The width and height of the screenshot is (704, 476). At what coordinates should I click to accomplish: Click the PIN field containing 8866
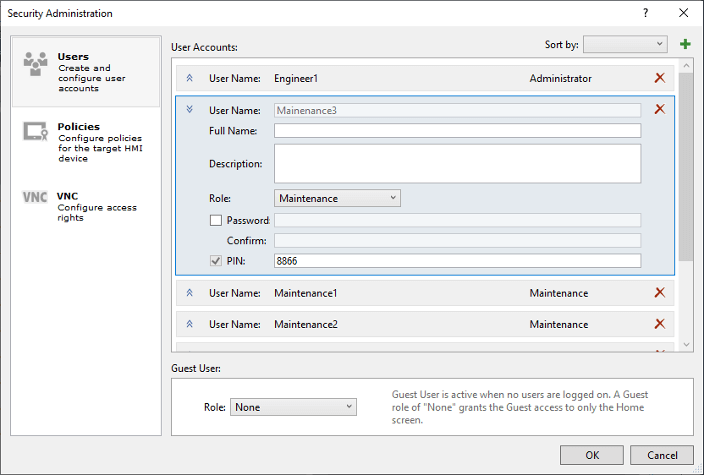(x=458, y=261)
